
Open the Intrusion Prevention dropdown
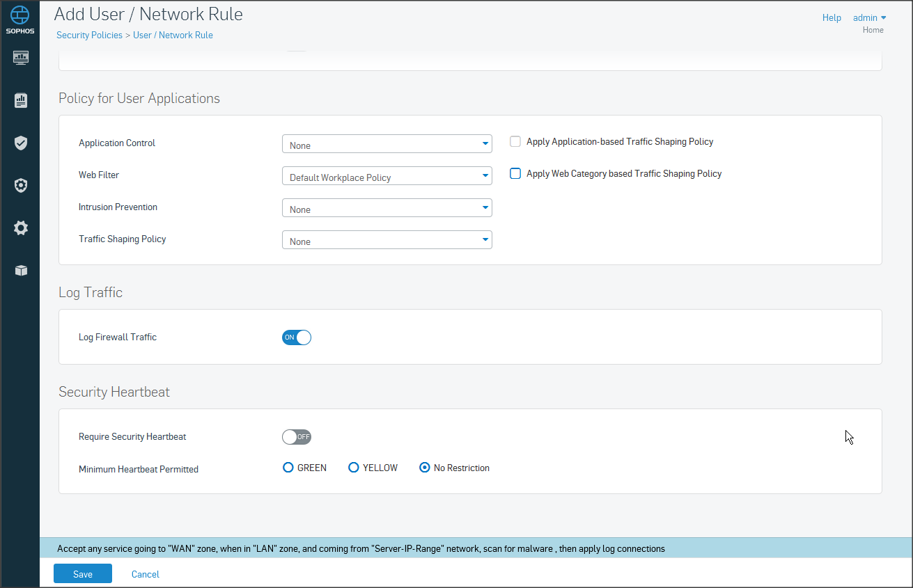coord(387,208)
